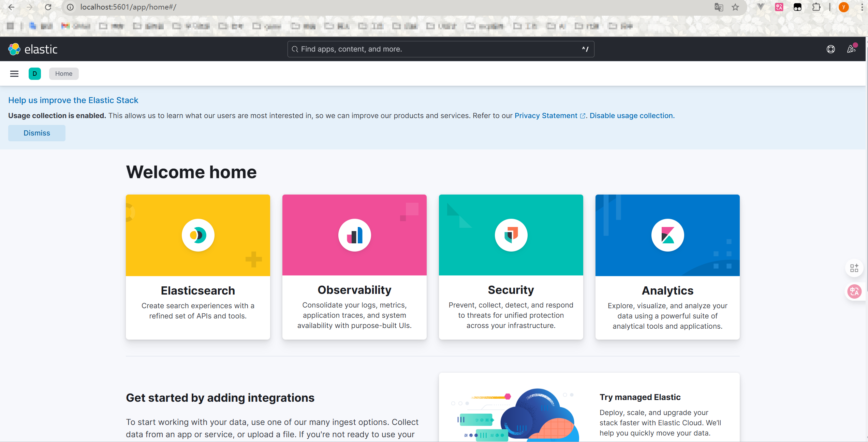Open browser Extensions puzzle icon
This screenshot has width=868, height=442.
coord(816,7)
